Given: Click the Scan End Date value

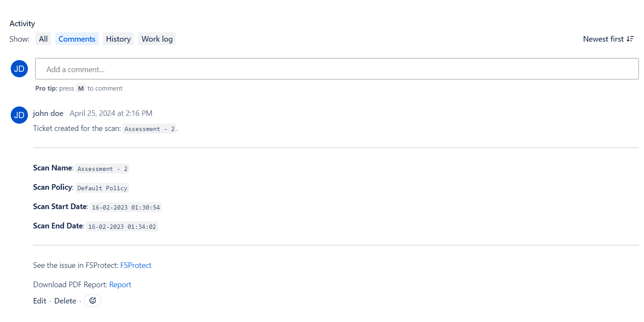Looking at the screenshot, I should (122, 227).
